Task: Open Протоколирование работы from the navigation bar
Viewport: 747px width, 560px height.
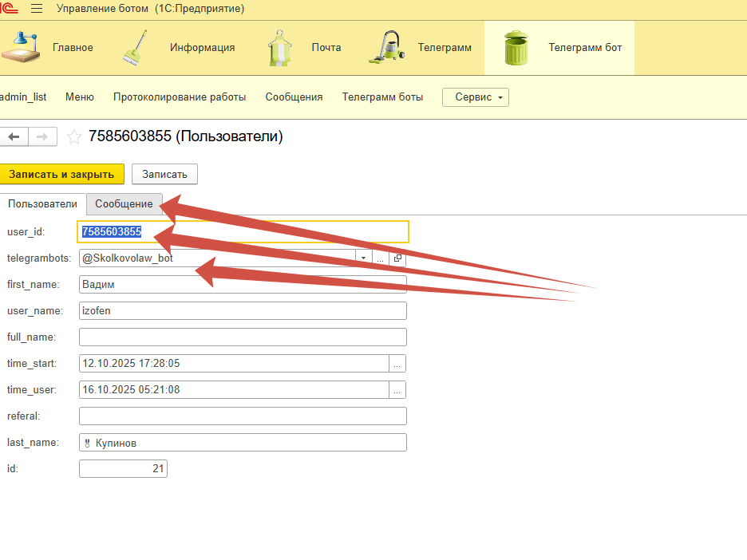Action: tap(180, 97)
